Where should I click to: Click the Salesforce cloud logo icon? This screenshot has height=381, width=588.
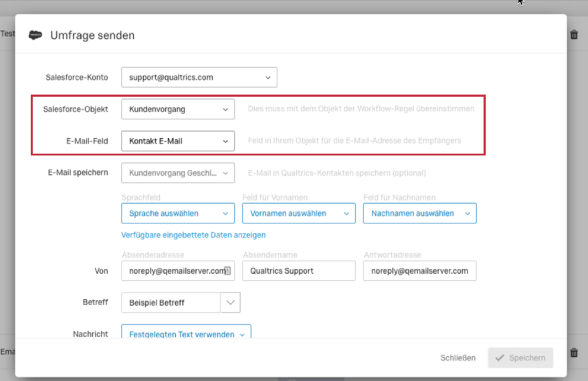point(35,35)
